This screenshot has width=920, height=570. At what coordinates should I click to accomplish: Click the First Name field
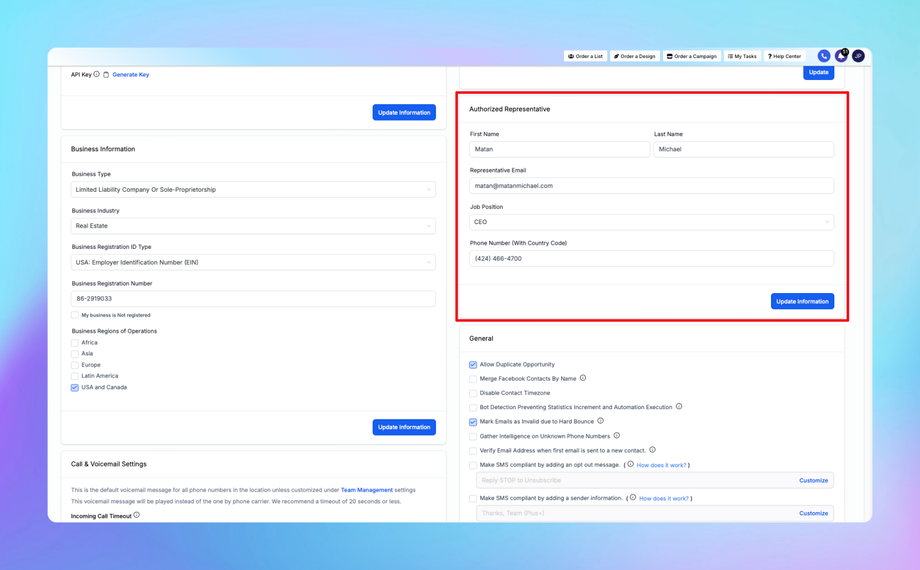(x=559, y=149)
